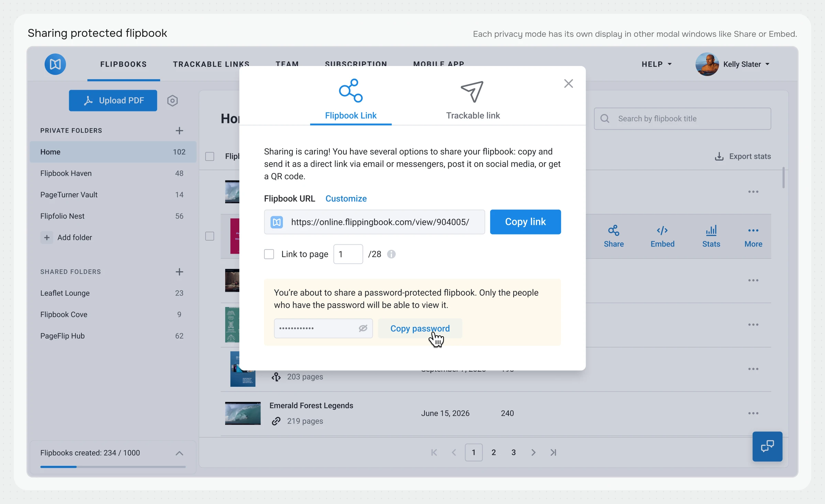
Task: Click the FlippingBook logo icon
Action: point(55,64)
